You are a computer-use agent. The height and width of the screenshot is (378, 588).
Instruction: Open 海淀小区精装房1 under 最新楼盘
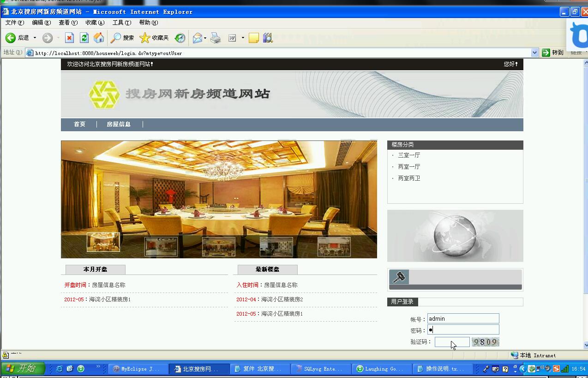[x=282, y=314]
